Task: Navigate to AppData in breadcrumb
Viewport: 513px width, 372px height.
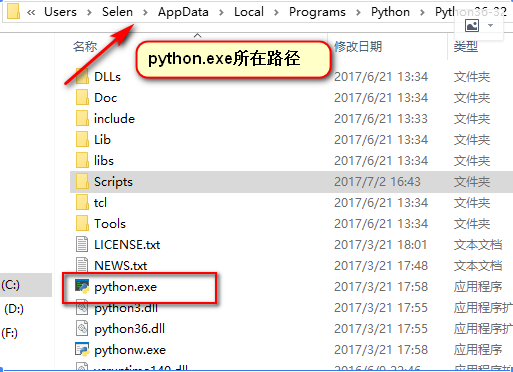Action: coord(183,12)
